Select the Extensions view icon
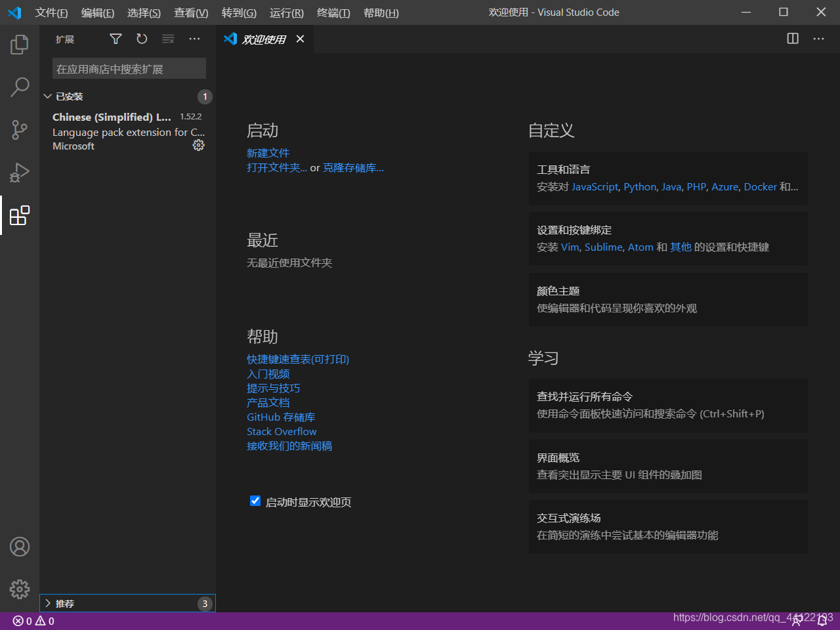This screenshot has width=840, height=630. (20, 215)
